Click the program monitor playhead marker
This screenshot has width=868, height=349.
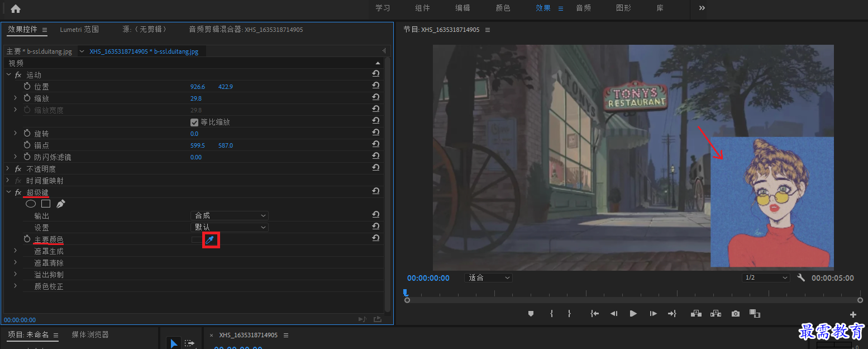point(406,292)
